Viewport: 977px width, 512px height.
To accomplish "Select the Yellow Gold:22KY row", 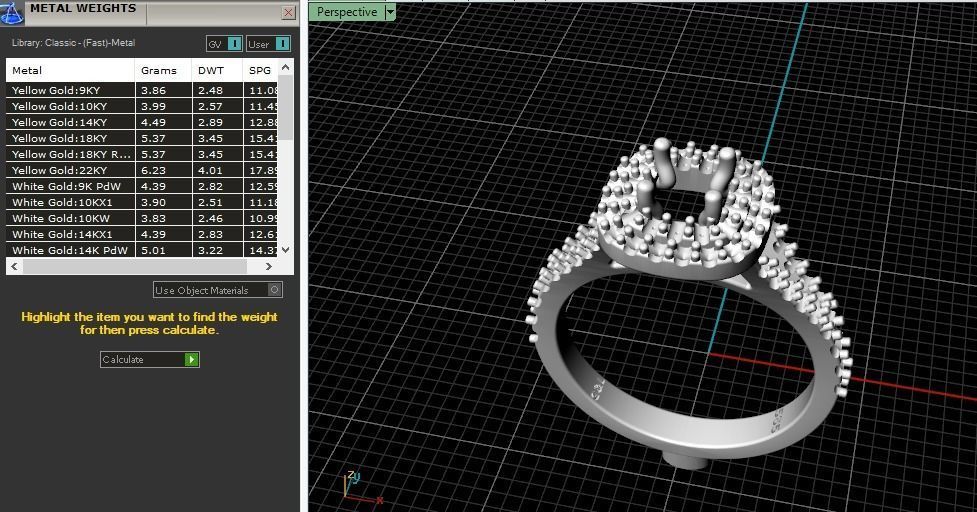I will click(x=142, y=171).
